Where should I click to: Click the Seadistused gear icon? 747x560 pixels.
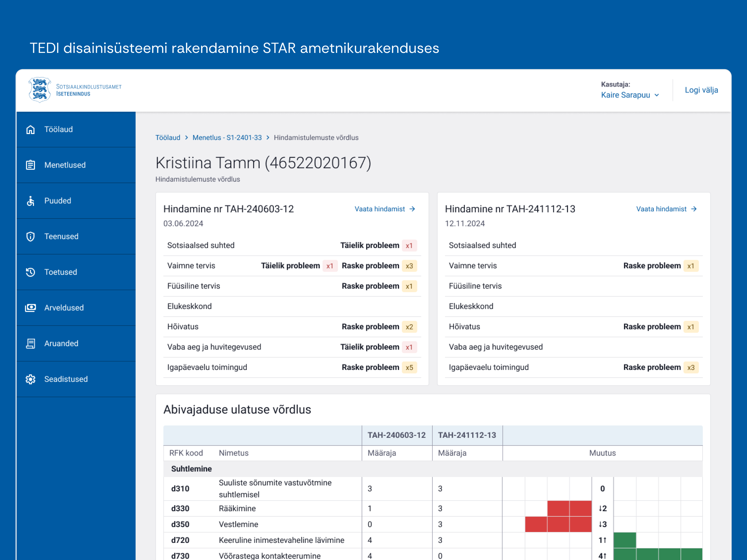[x=30, y=379]
